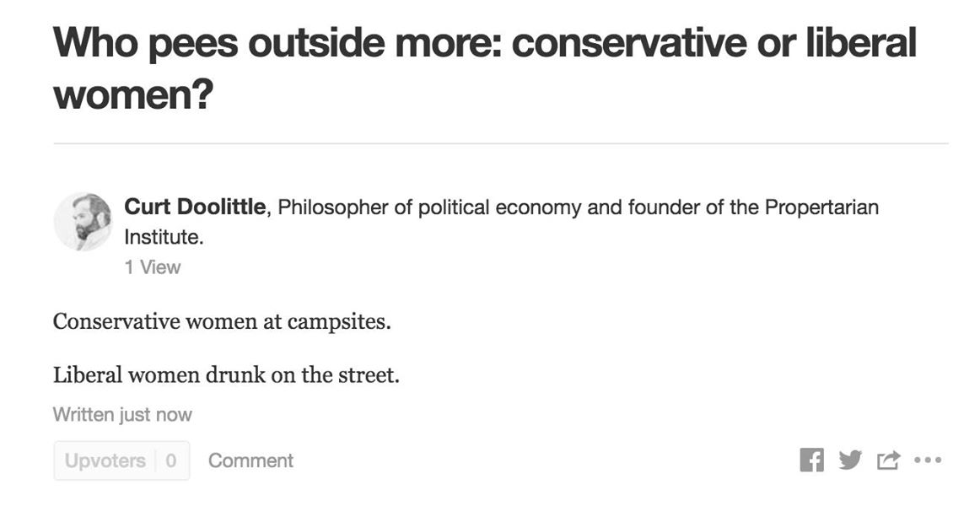980x506 pixels.
Task: Click the 'Written just now' timestamp
Action: coord(122,415)
